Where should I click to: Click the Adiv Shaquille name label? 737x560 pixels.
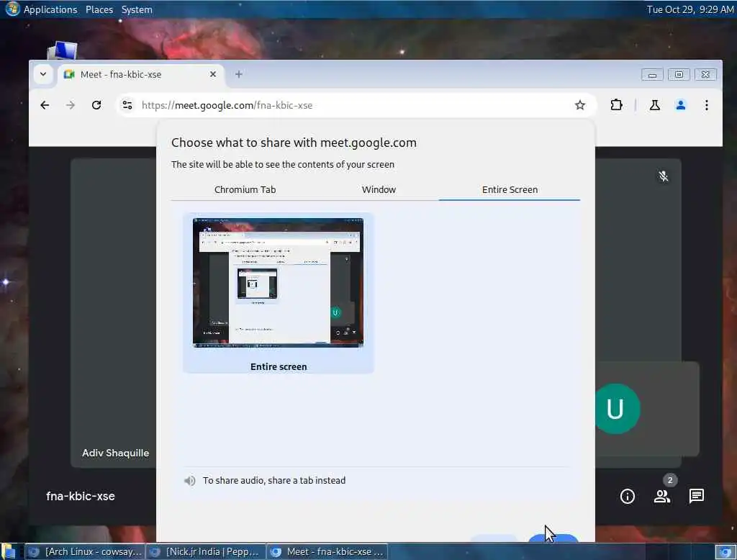pyautogui.click(x=116, y=453)
